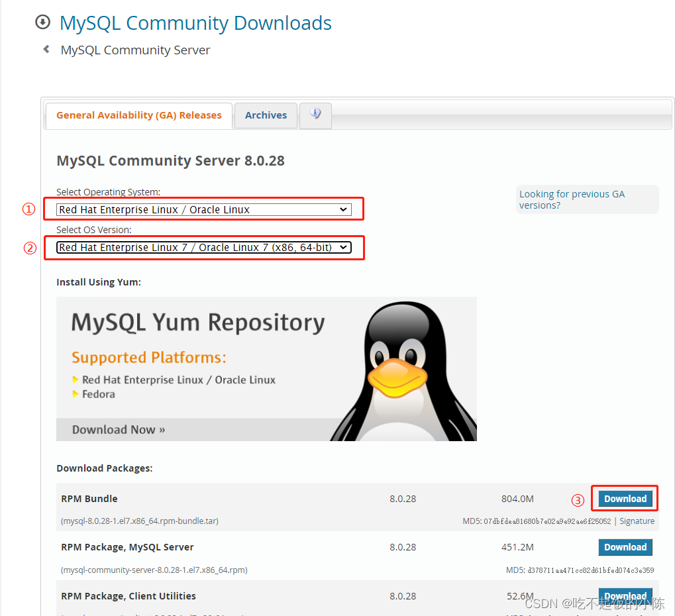Follow Looking for previous GA versions link

click(572, 200)
